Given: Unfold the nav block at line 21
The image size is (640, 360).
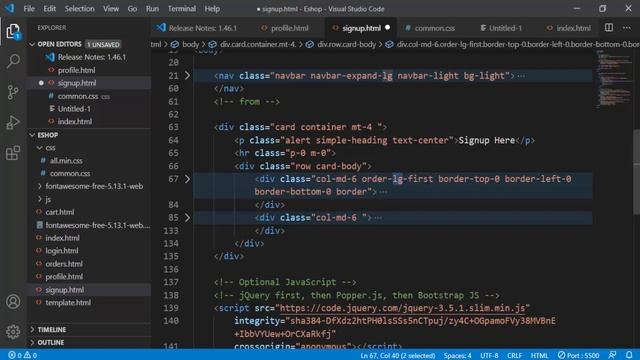Looking at the screenshot, I should click(x=187, y=76).
